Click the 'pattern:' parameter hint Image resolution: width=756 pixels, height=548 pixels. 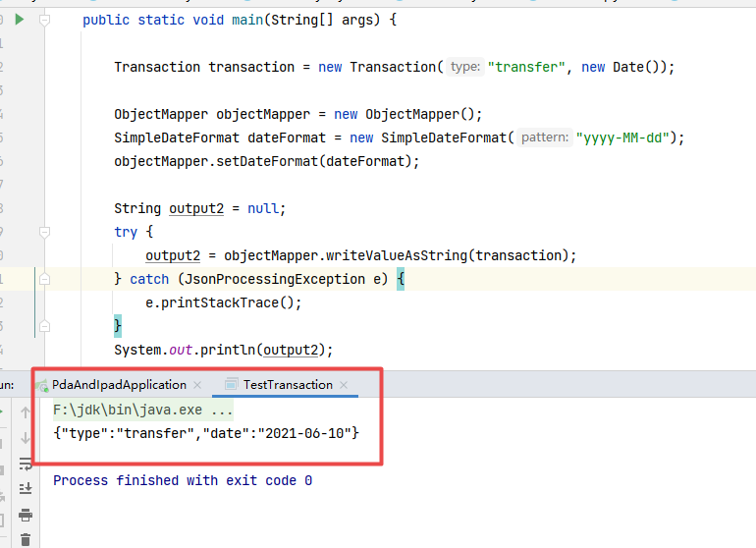[545, 137]
